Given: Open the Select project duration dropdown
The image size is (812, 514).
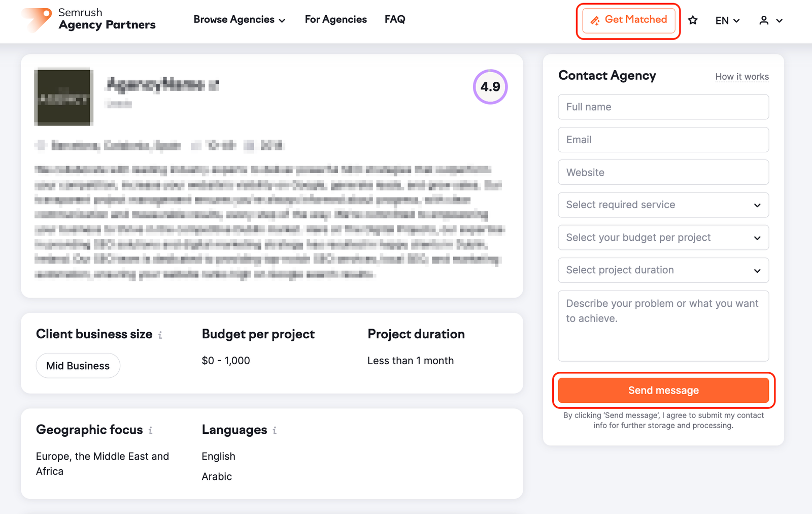Looking at the screenshot, I should (663, 270).
